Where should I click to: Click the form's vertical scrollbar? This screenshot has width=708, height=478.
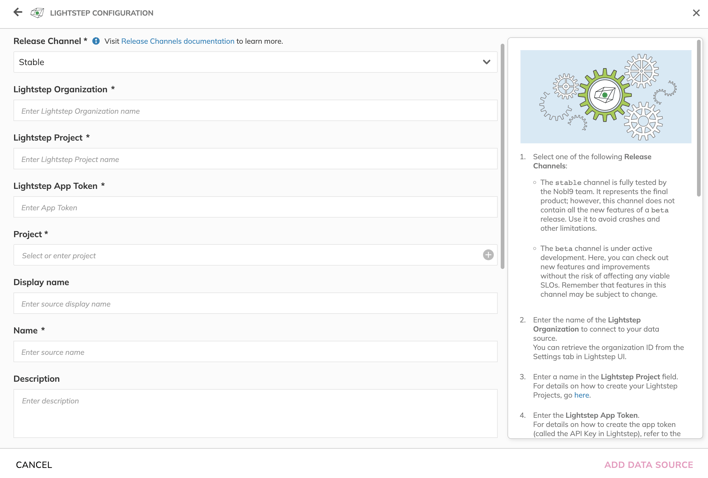[x=502, y=156]
